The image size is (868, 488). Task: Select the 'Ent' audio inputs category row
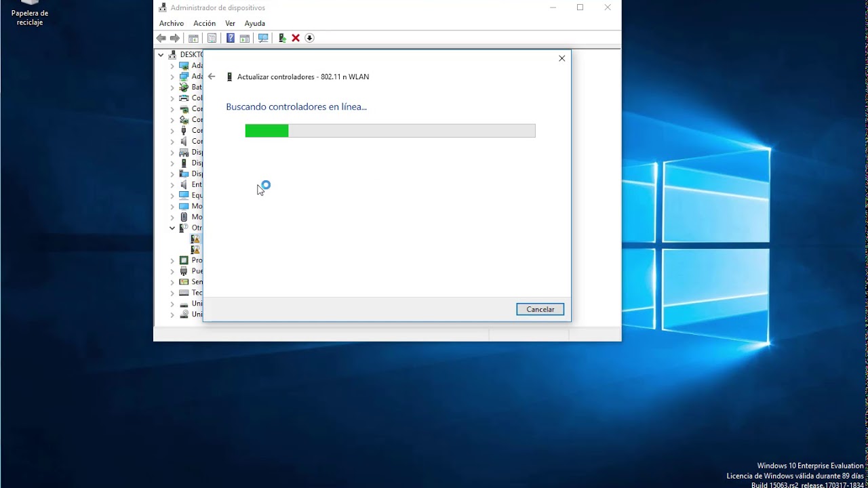pos(191,184)
